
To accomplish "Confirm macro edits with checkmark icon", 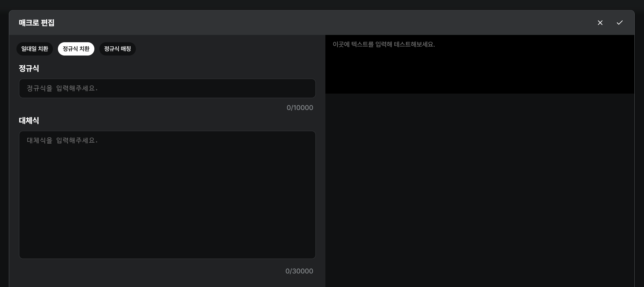I will click(x=619, y=23).
